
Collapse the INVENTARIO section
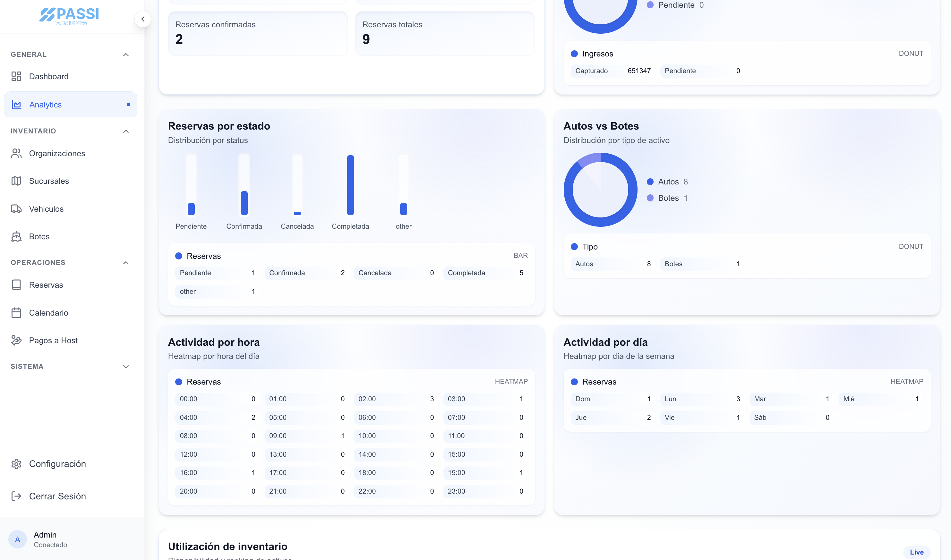[126, 131]
